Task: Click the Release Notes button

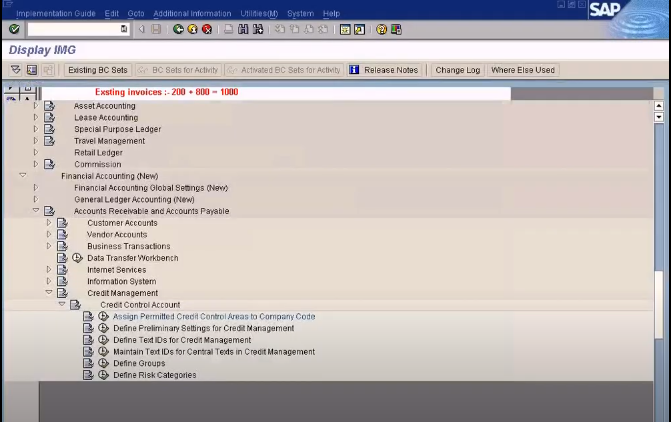Action: pos(384,70)
